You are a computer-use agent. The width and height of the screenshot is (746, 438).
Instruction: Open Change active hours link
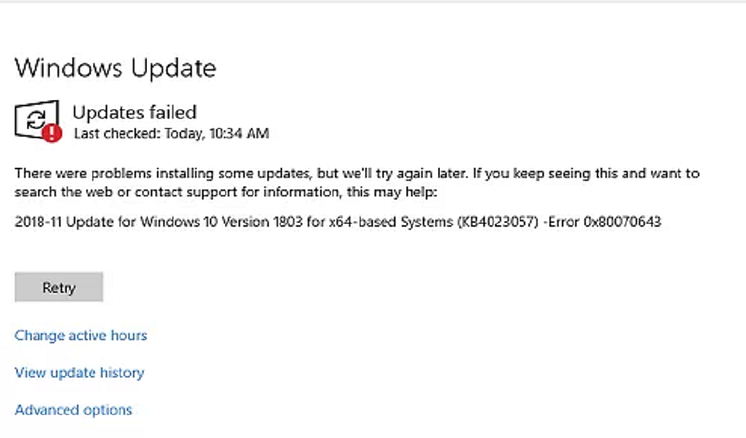[81, 335]
